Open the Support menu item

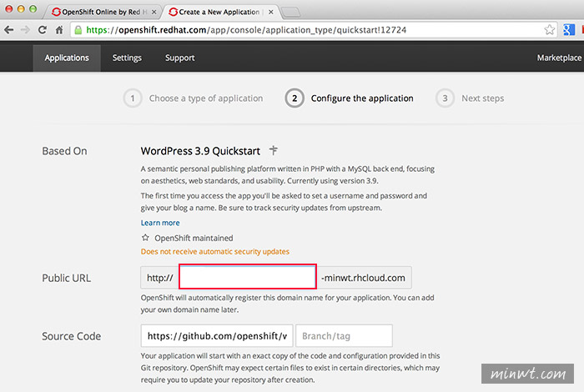click(180, 58)
